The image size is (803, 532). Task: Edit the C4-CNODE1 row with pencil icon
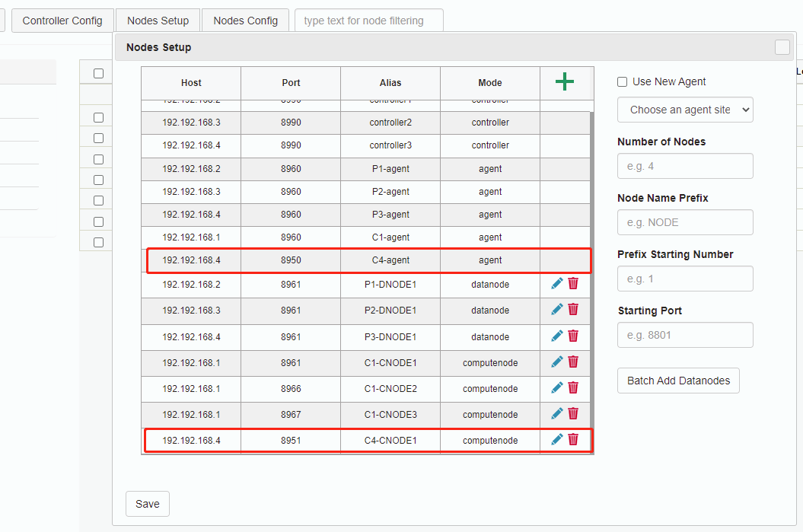pos(557,439)
